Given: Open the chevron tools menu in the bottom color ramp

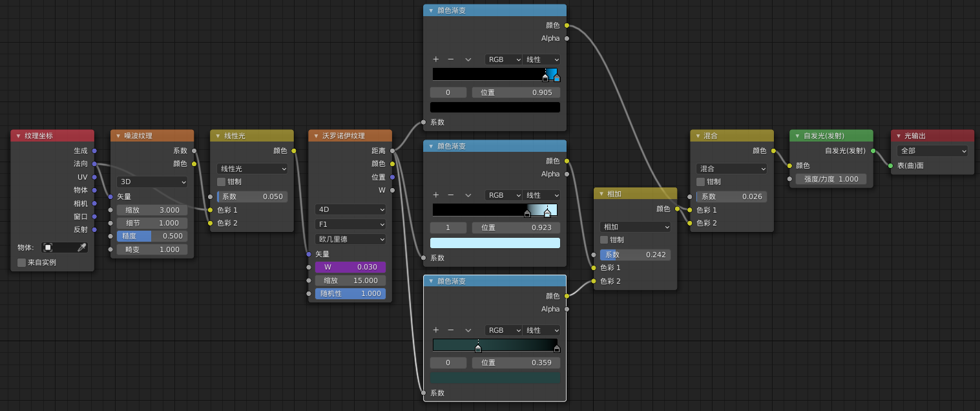Looking at the screenshot, I should click(468, 330).
